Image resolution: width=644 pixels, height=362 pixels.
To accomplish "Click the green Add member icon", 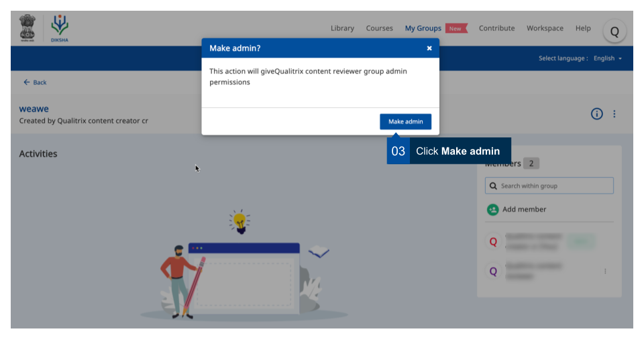I will (x=493, y=209).
